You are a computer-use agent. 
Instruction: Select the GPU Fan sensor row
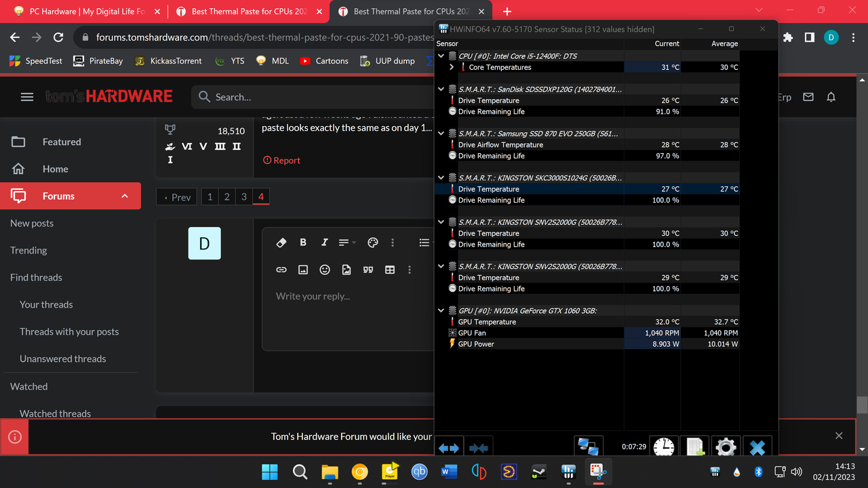587,333
